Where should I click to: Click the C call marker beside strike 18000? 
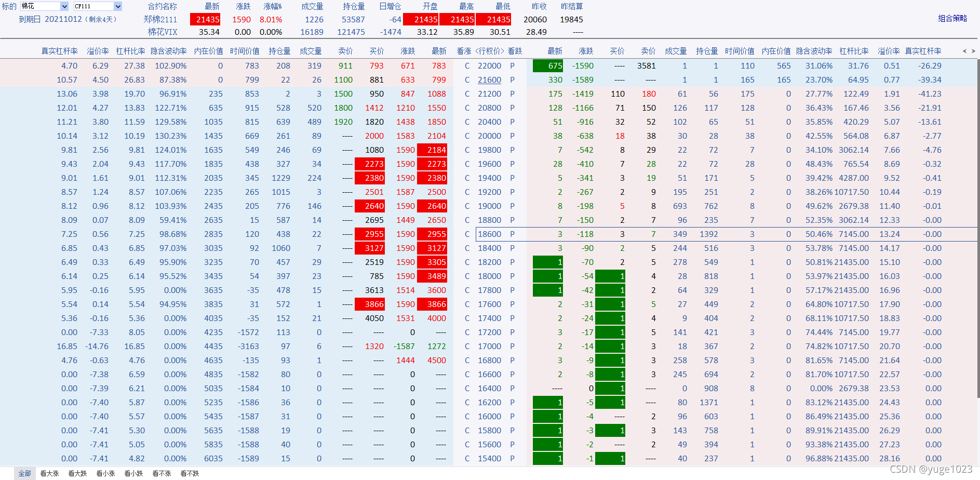(467, 276)
